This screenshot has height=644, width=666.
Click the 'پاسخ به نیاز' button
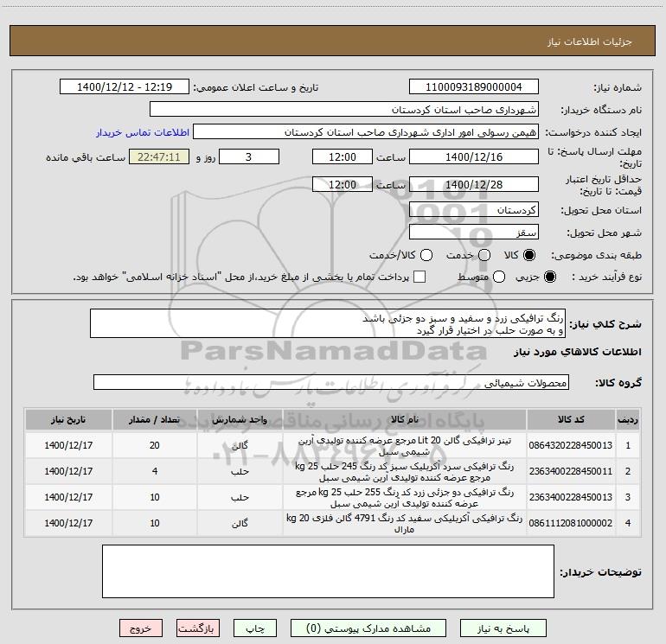point(503,628)
